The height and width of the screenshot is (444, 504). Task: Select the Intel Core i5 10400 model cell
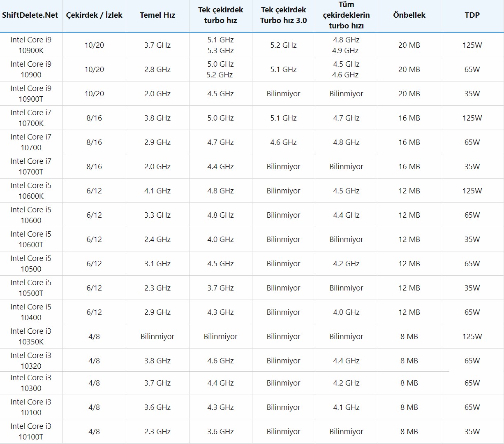[x=31, y=312]
